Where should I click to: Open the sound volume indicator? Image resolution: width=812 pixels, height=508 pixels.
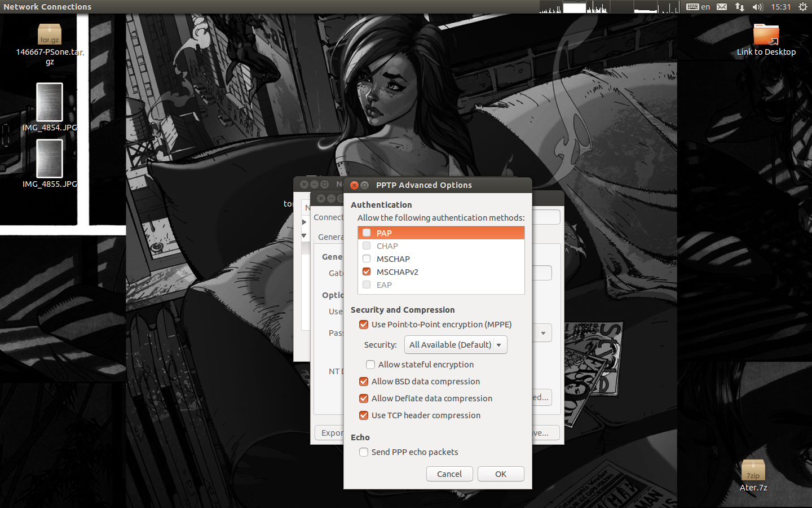point(757,7)
